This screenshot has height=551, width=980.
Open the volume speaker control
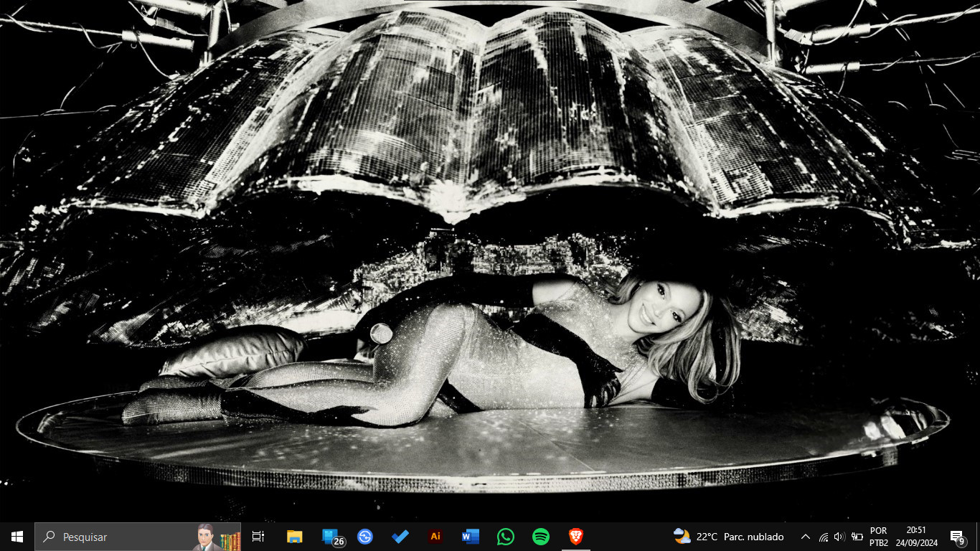(839, 537)
